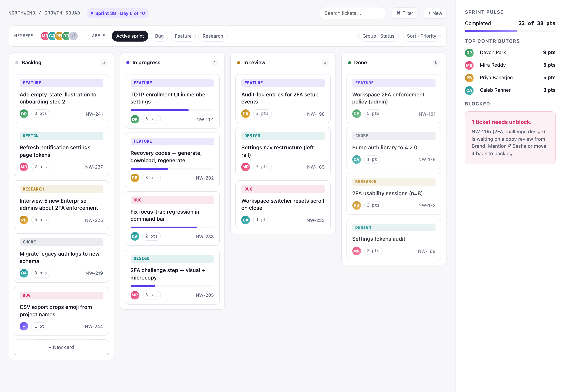Open the Filter menu
Screen dimensions: 565x392
coord(405,13)
